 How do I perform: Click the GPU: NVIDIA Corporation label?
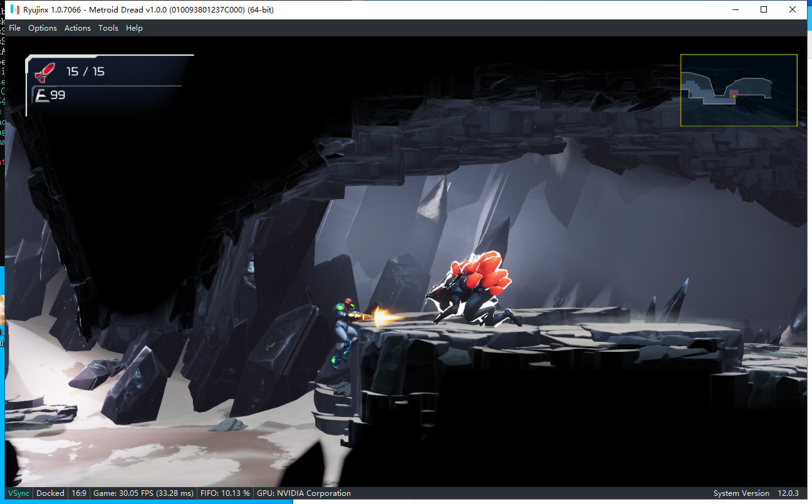click(304, 493)
